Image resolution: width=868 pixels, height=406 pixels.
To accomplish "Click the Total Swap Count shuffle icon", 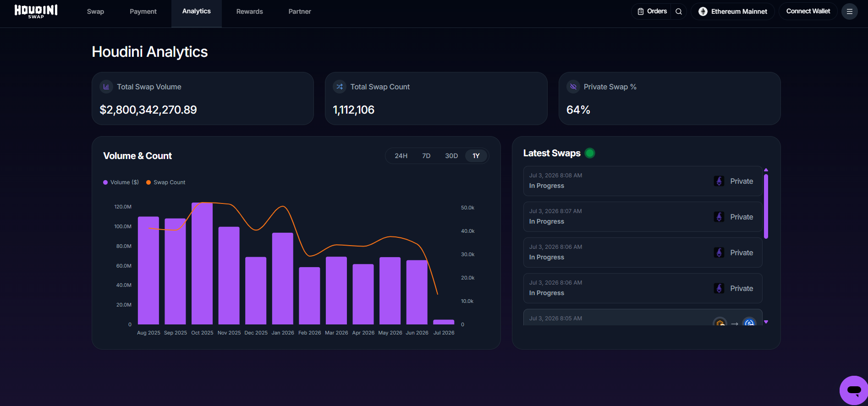I will coord(340,87).
